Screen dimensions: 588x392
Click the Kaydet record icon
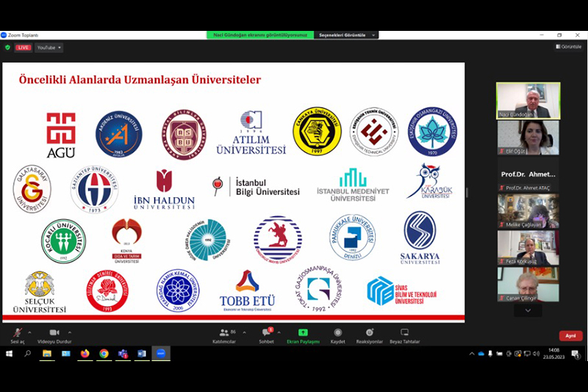pyautogui.click(x=337, y=335)
